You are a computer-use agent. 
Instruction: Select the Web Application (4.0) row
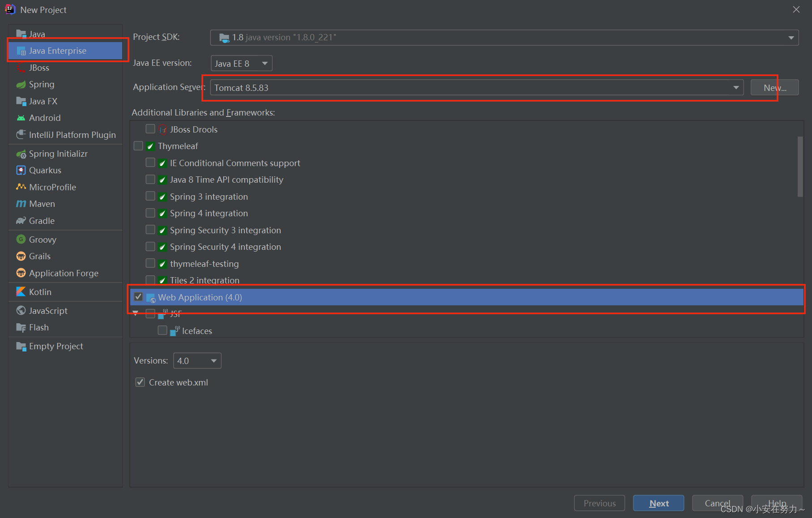(467, 297)
